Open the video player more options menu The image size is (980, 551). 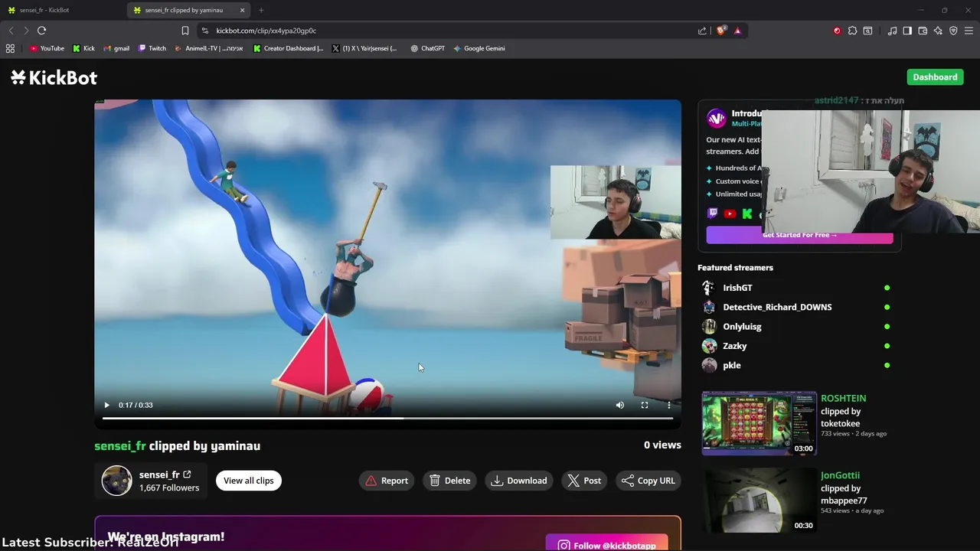pos(668,405)
